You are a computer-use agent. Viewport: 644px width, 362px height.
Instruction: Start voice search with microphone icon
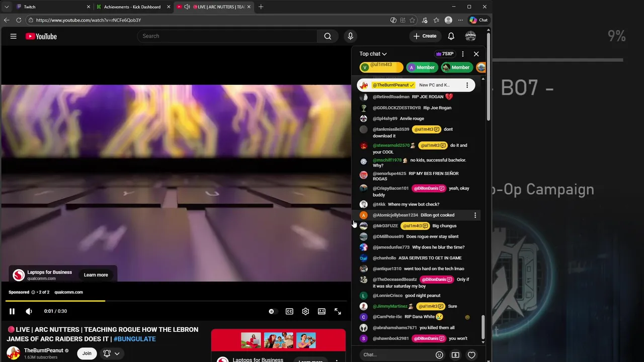pyautogui.click(x=351, y=36)
